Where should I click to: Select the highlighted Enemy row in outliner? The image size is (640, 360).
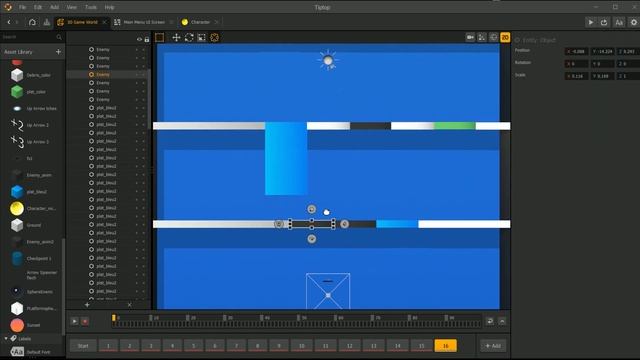pos(107,75)
